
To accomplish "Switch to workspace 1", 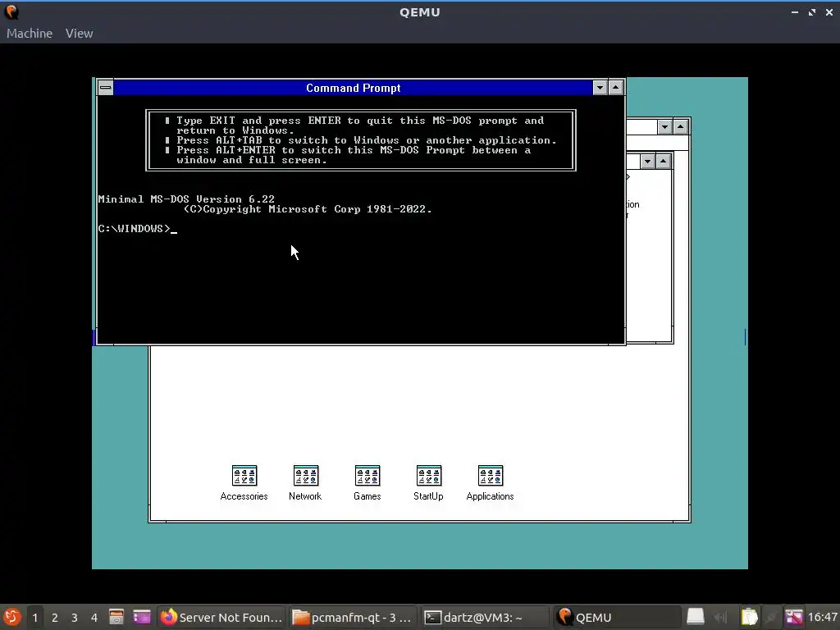I will tap(34, 618).
